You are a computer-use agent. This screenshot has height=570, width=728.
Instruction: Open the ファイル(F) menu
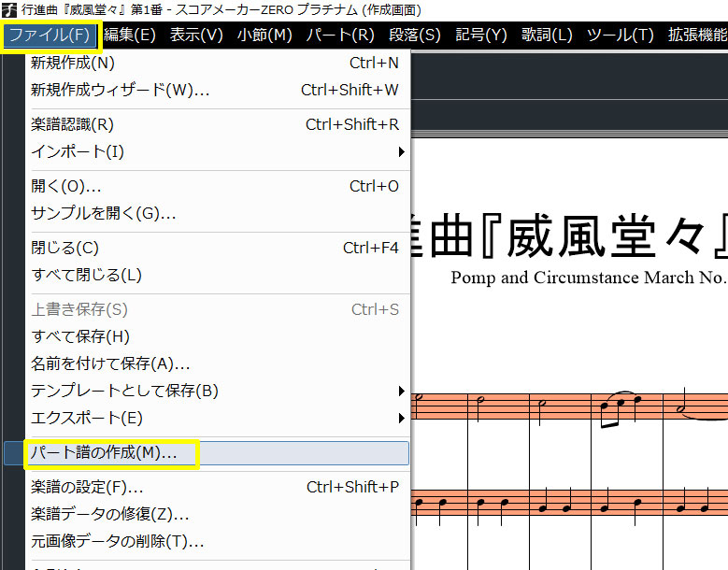click(x=50, y=36)
